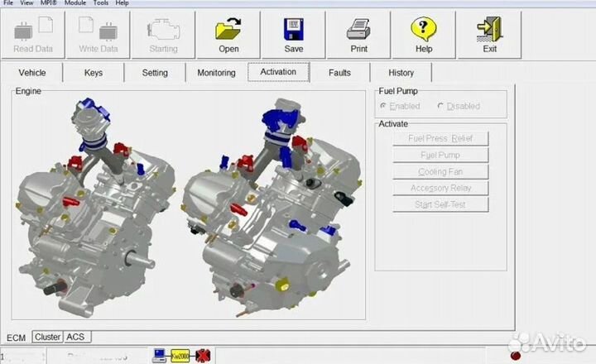
Task: Switch to the Faults tab
Action: coord(339,73)
